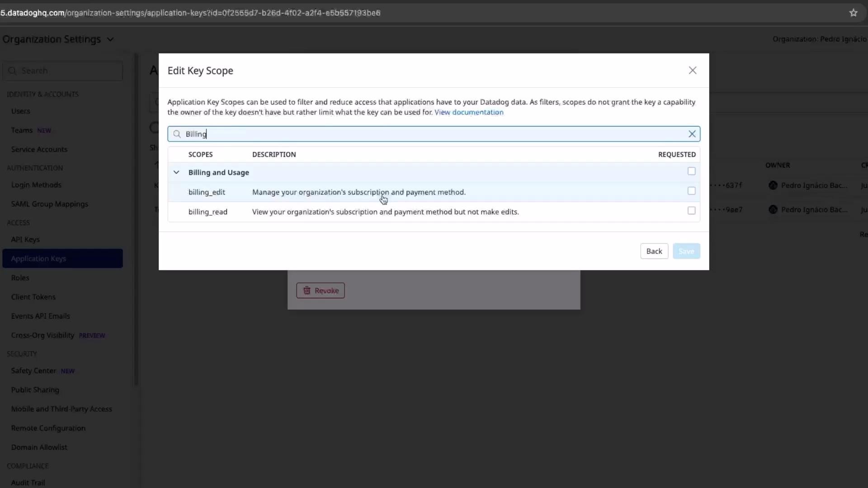Viewport: 868px width, 488px height.
Task: Open Users in the sidebar
Action: click(x=20, y=111)
